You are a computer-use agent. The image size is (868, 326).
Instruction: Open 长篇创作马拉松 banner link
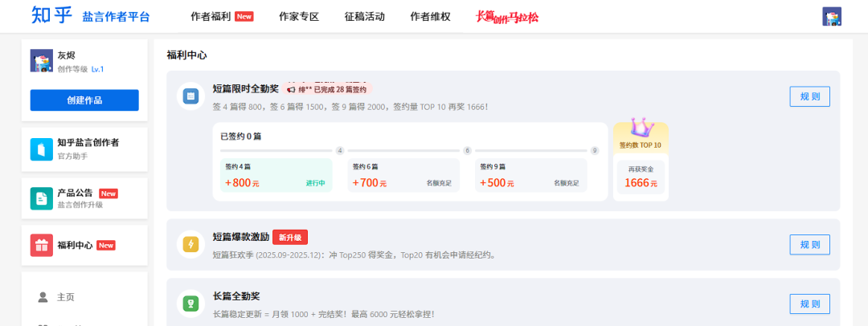pos(507,17)
